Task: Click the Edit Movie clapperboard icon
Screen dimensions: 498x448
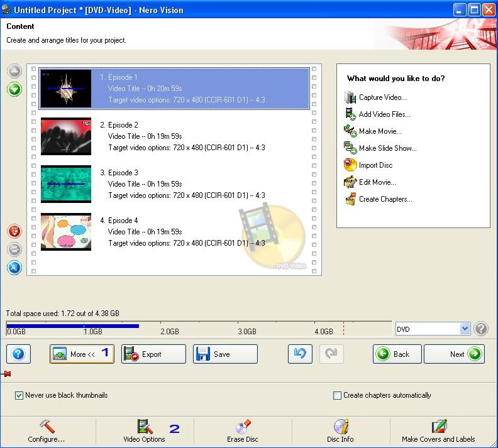Action: [350, 182]
